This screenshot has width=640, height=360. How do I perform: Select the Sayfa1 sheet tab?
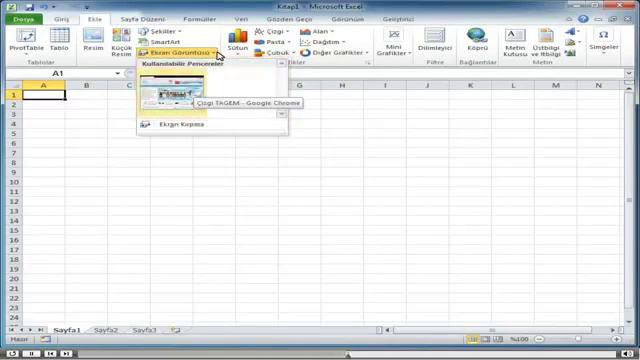pos(67,330)
